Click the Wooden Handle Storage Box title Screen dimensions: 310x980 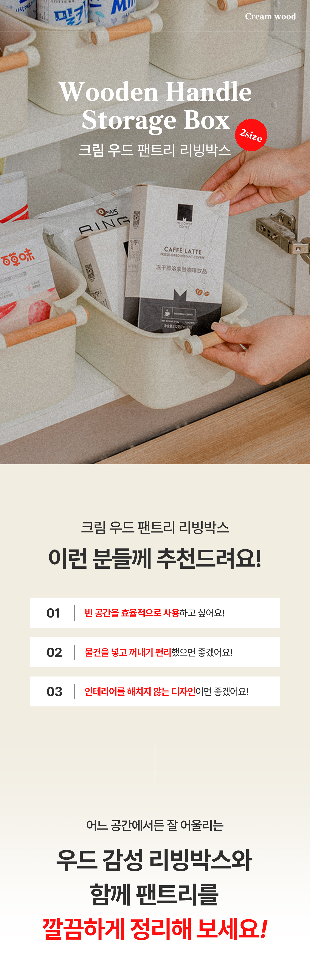click(155, 105)
